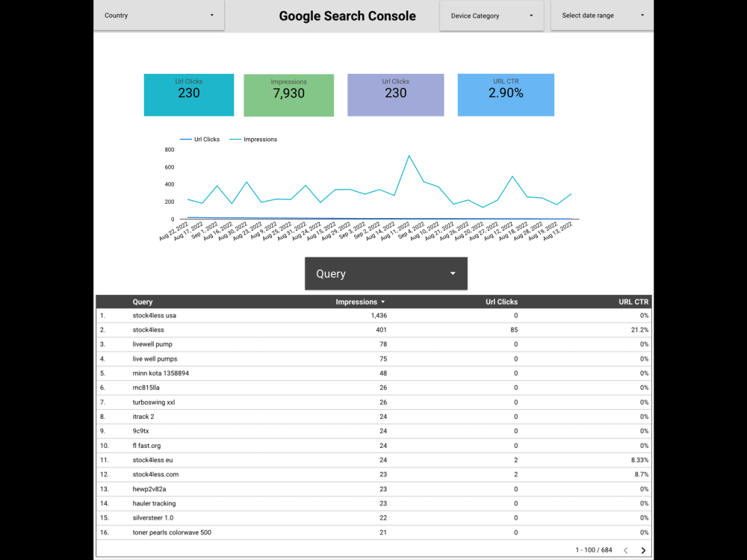Click the Url Clicks legend line marker
The image size is (747, 560).
coord(185,139)
